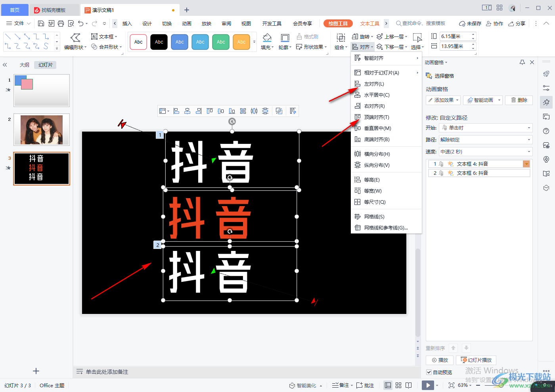Apply the orange Abc shape style swatch

[241, 42]
